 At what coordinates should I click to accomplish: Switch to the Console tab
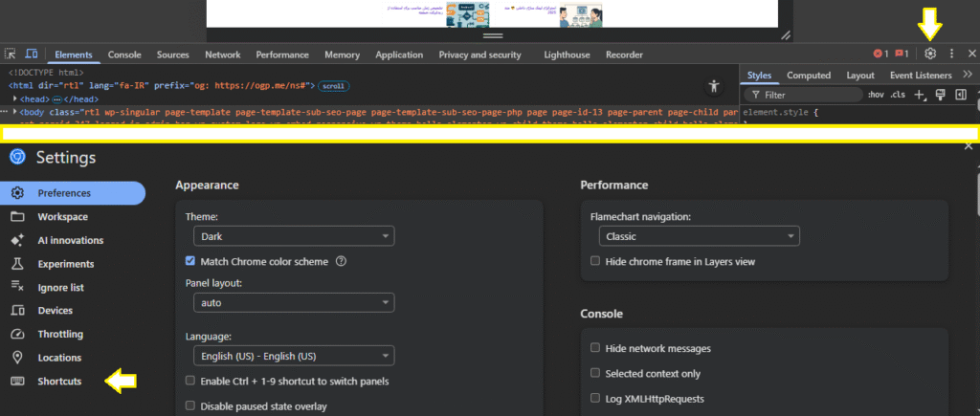tap(124, 55)
